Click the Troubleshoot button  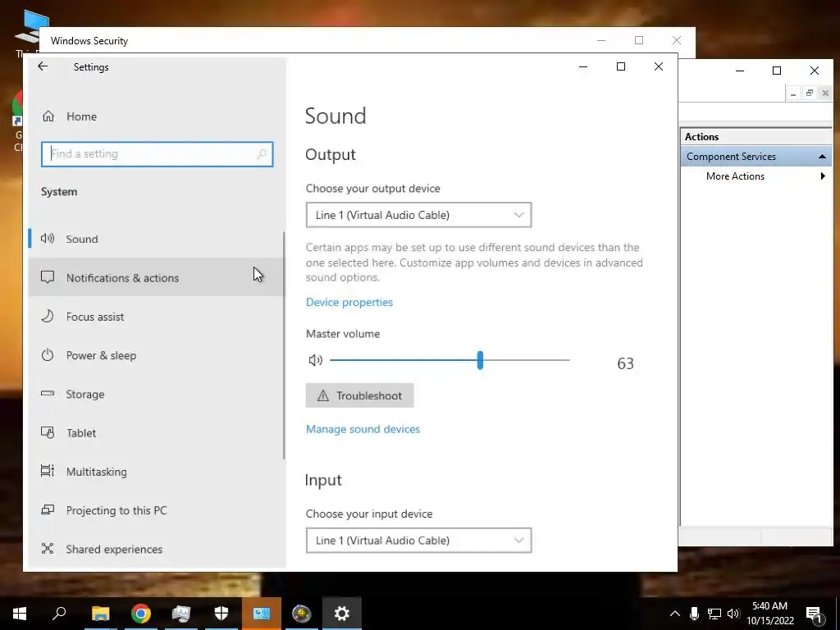(x=359, y=395)
